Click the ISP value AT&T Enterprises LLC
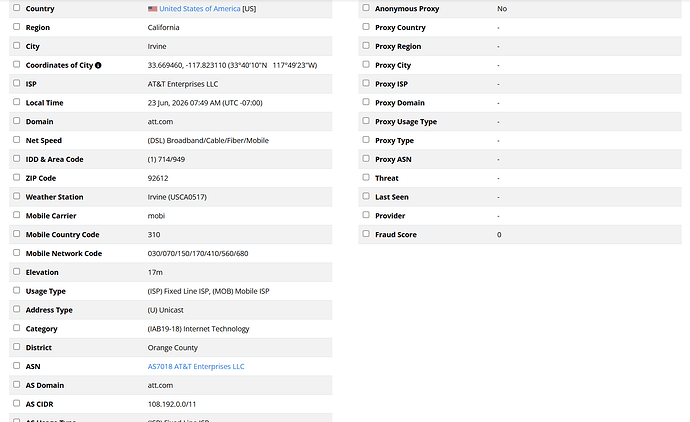Image resolution: width=690 pixels, height=422 pixels. coord(183,84)
